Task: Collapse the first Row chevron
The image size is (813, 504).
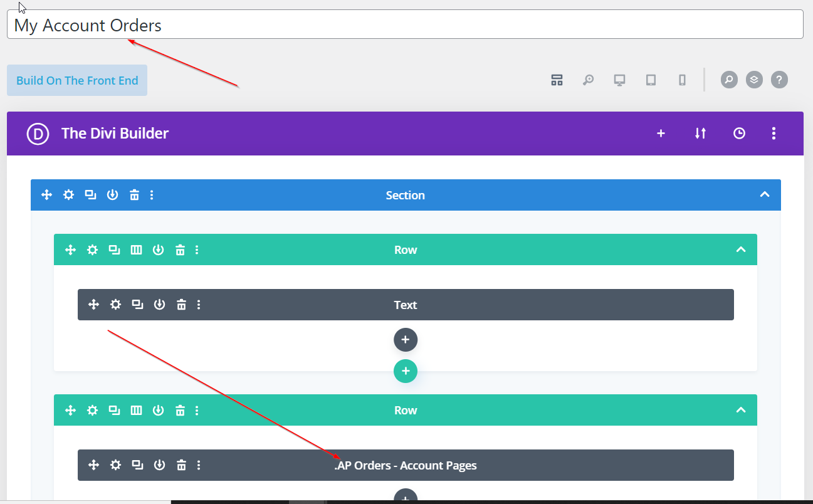Action: [x=740, y=249]
